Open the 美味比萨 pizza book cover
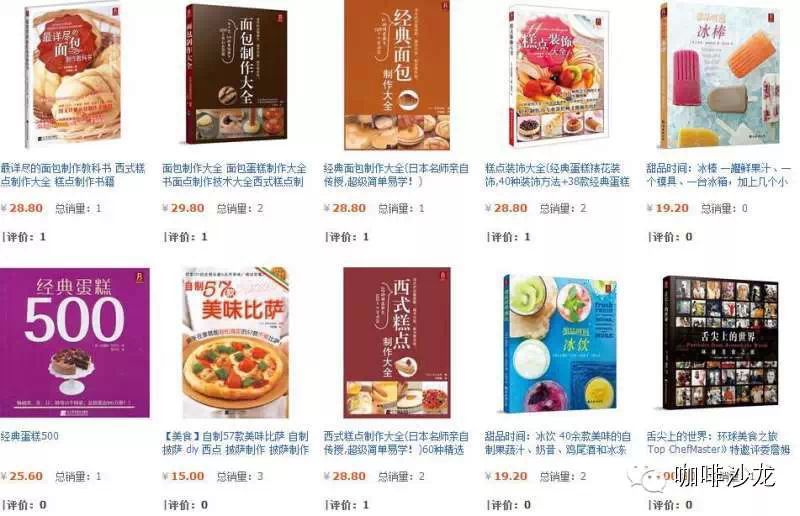The width and height of the screenshot is (800, 516). coord(236,342)
